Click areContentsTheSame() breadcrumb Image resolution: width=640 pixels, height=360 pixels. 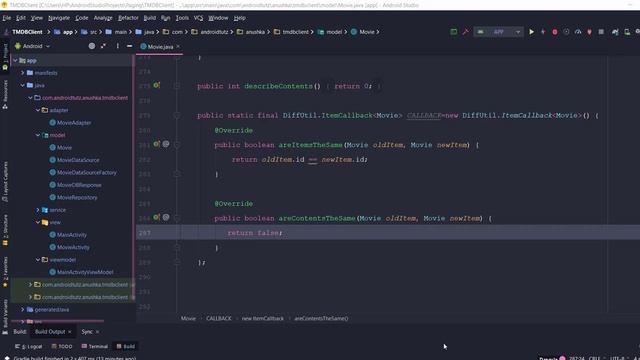coord(321,318)
